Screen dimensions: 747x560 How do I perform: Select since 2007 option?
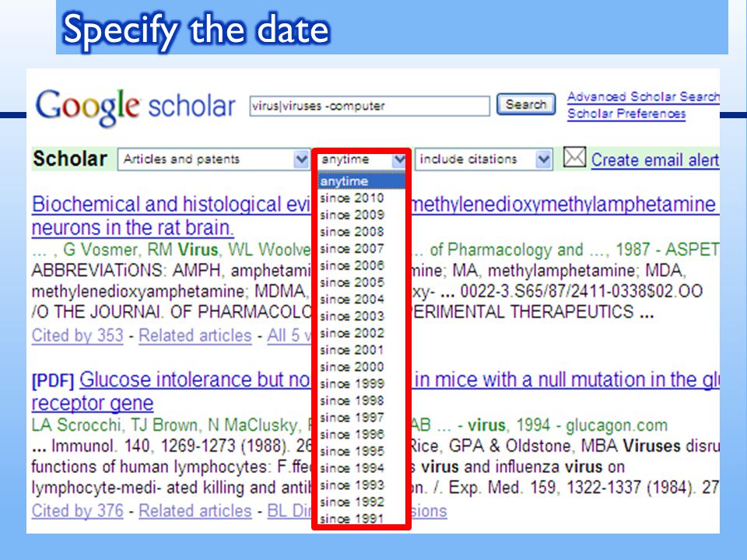click(362, 249)
